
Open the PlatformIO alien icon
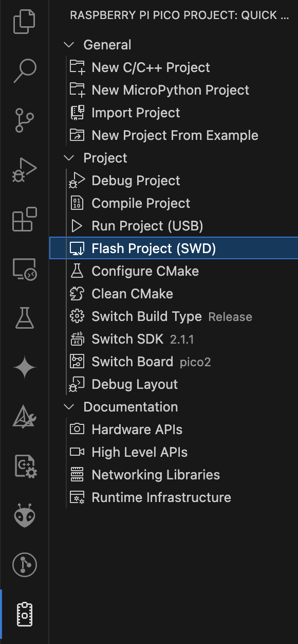(x=24, y=516)
